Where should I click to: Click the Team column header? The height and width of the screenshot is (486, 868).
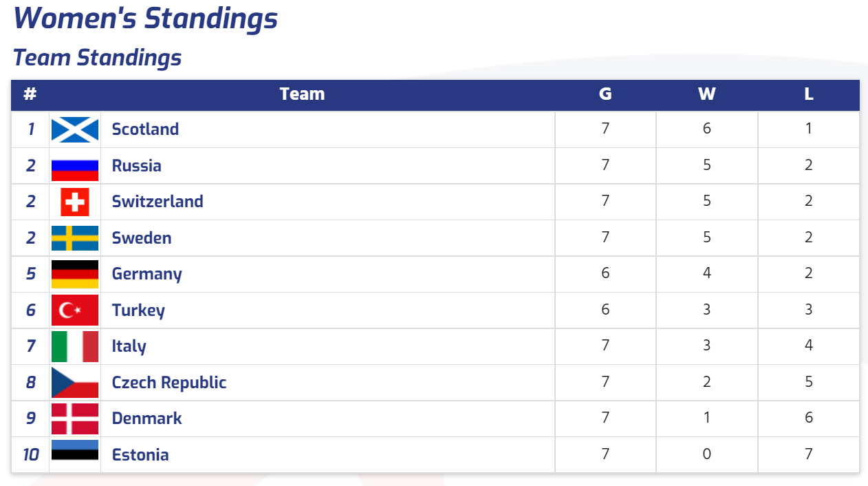coord(302,94)
